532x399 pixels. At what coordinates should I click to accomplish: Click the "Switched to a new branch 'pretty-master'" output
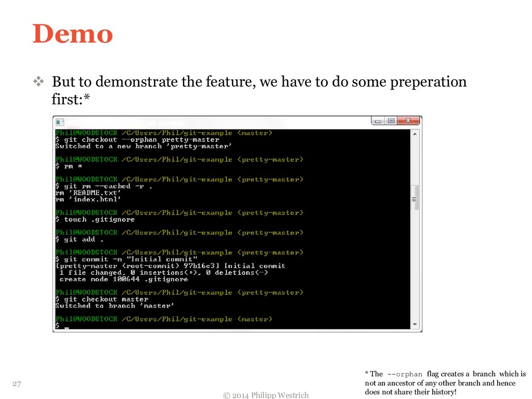coord(143,146)
